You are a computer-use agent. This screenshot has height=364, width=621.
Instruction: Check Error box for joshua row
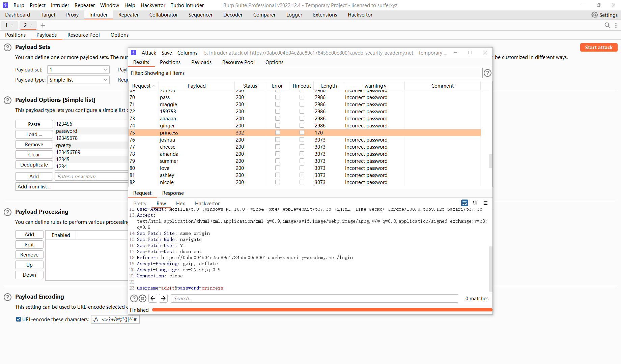point(278,140)
